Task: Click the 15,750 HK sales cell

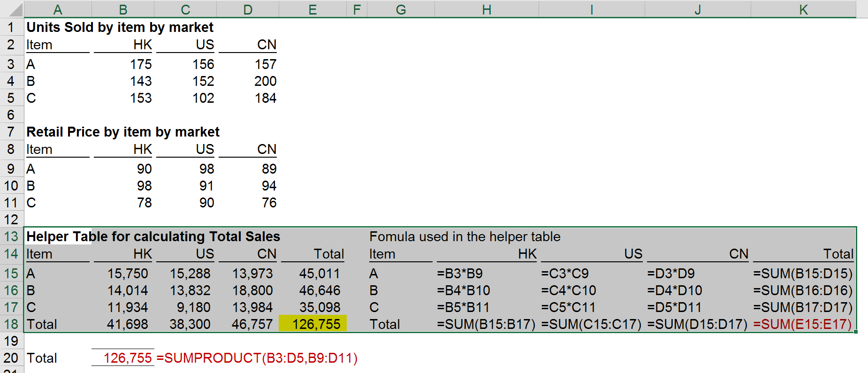Action: pyautogui.click(x=127, y=274)
